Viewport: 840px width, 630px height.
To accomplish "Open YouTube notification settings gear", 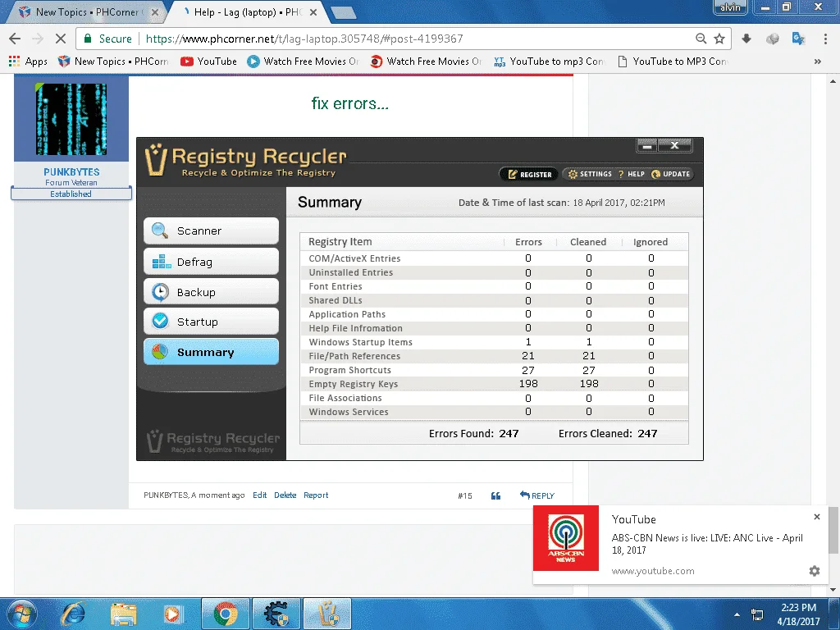I will (x=815, y=571).
